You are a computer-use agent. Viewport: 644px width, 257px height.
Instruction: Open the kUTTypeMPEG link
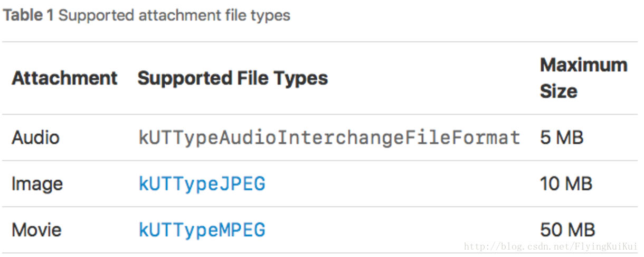tap(202, 230)
